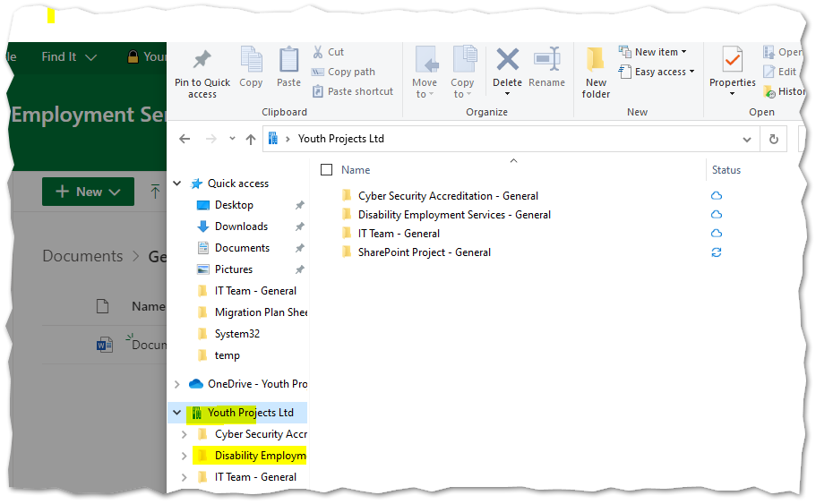Open Migration Plan Sheet folder

pyautogui.click(x=262, y=312)
